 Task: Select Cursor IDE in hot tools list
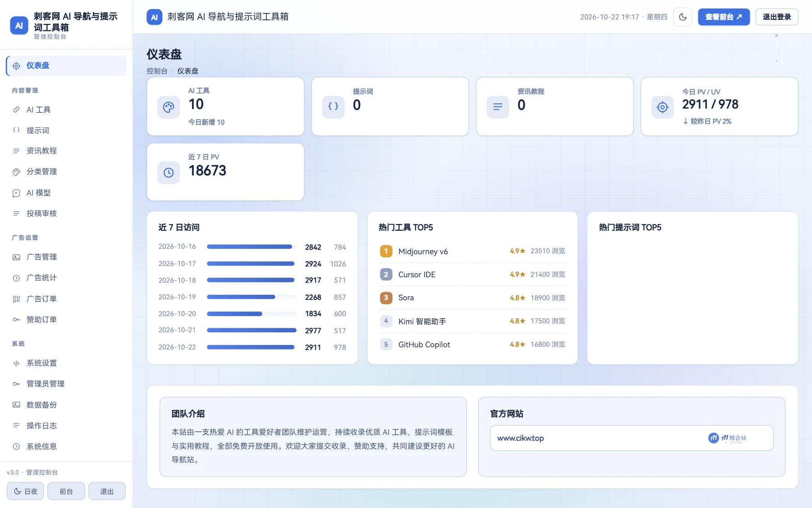point(473,275)
